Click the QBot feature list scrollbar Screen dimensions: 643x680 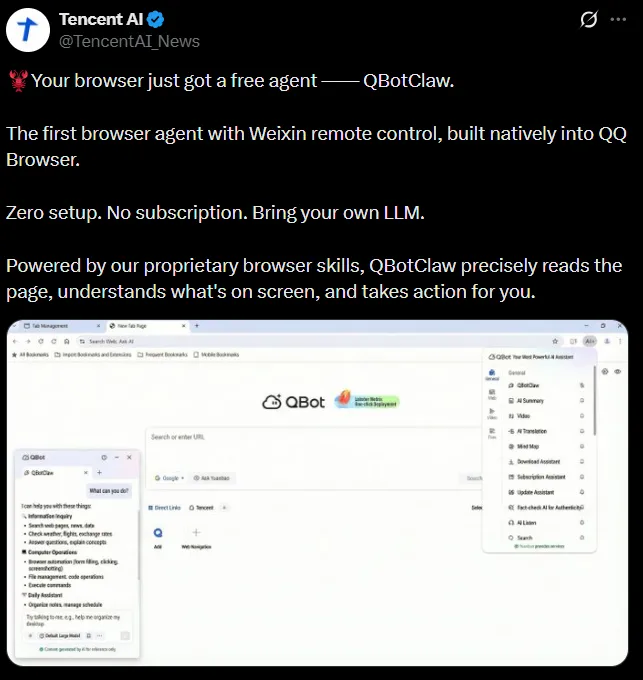pos(594,401)
